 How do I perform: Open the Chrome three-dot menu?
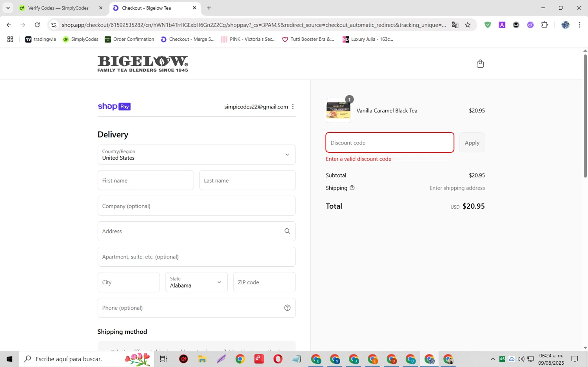point(579,25)
